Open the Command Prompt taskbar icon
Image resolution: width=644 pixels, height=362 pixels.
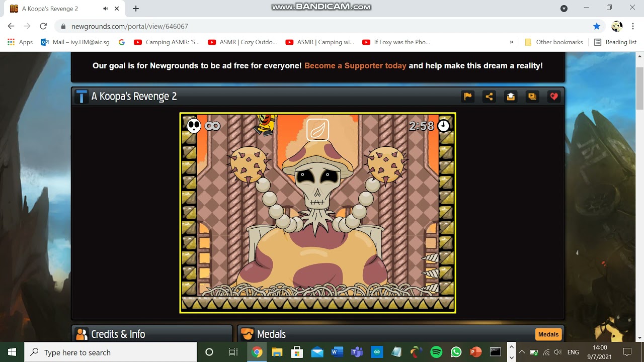[x=496, y=352]
